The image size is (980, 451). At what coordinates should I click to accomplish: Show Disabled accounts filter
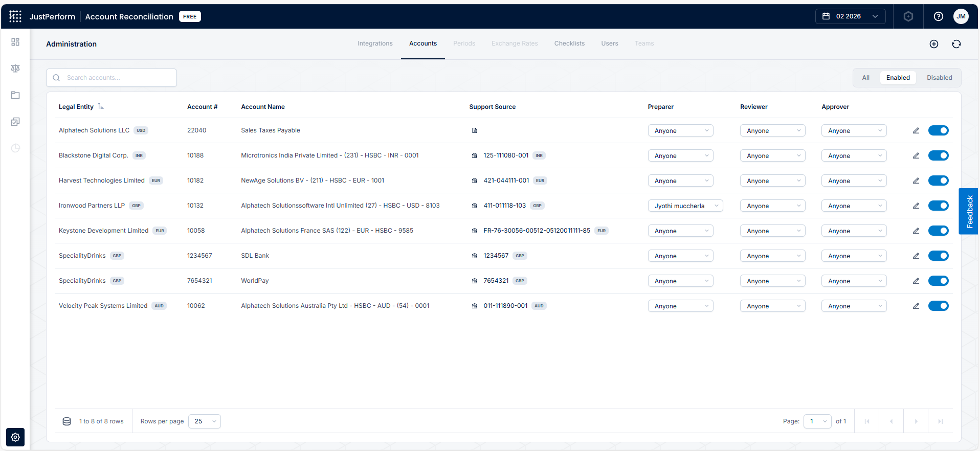(x=940, y=78)
